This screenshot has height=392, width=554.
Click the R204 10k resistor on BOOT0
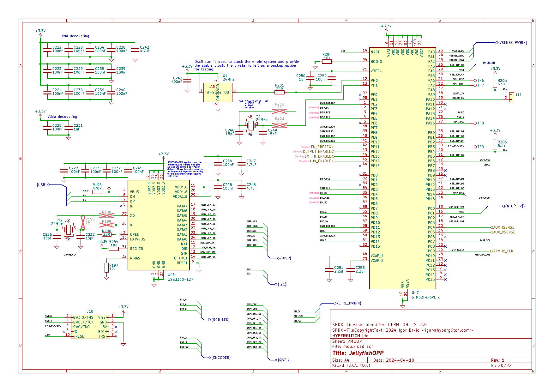327,62
